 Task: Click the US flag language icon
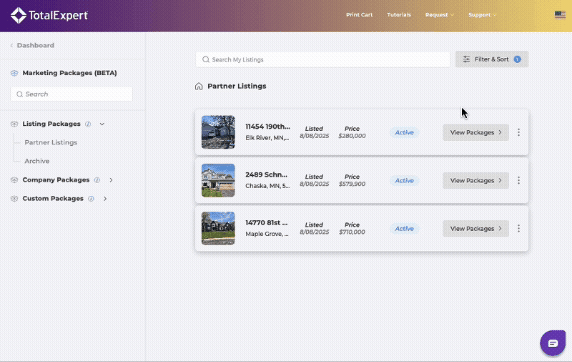point(560,15)
